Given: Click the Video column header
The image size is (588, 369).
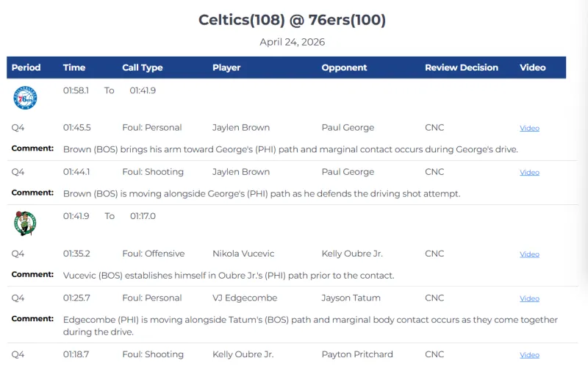Looking at the screenshot, I should (x=533, y=68).
